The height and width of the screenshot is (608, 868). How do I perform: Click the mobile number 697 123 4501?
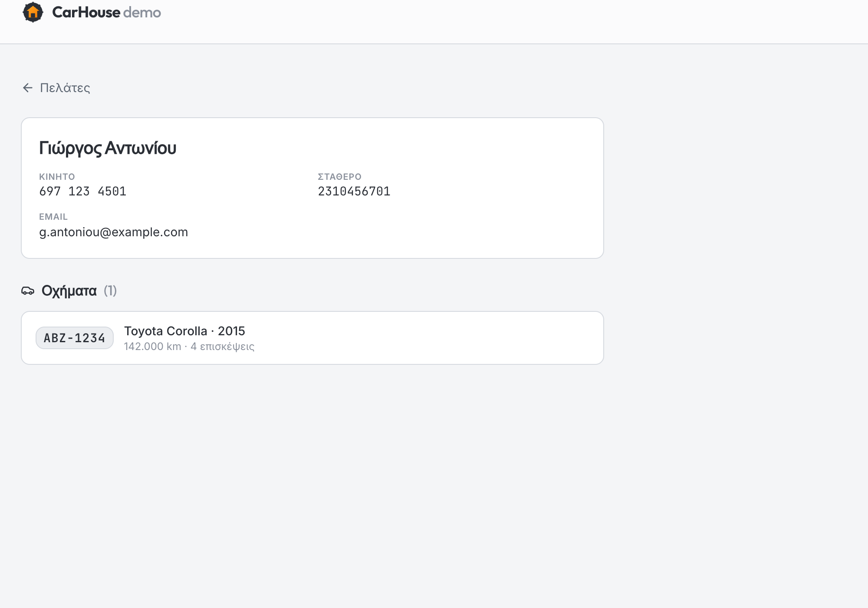tap(83, 191)
